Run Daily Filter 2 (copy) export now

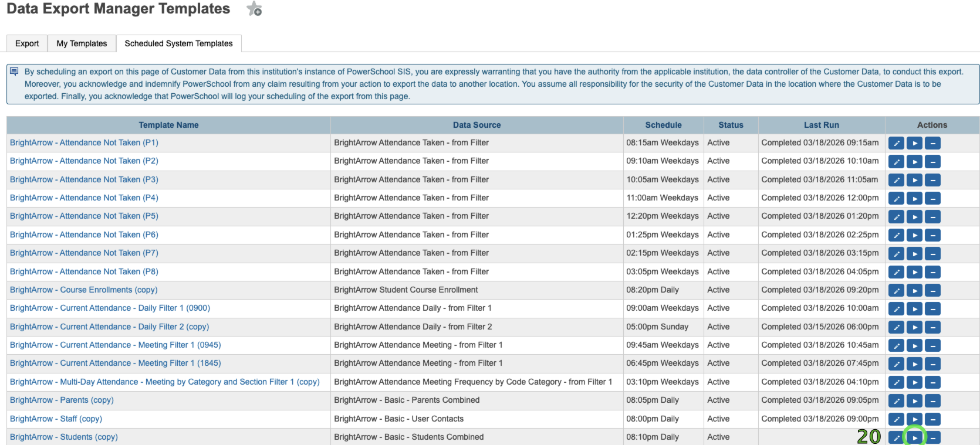[x=914, y=327]
